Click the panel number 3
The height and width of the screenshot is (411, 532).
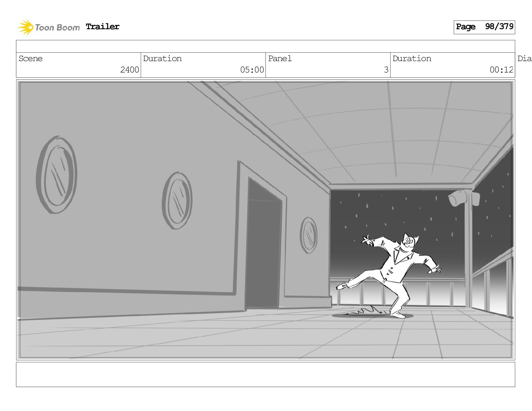pos(386,70)
